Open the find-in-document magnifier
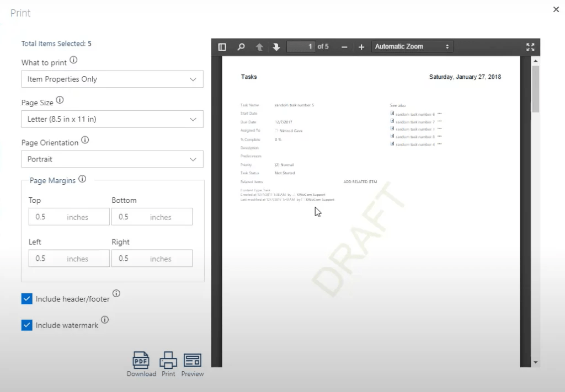This screenshot has width=565, height=392. tap(241, 47)
